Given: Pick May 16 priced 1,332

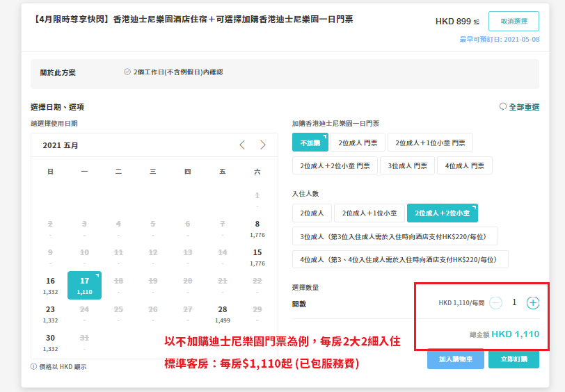Looking at the screenshot, I should click(50, 286).
